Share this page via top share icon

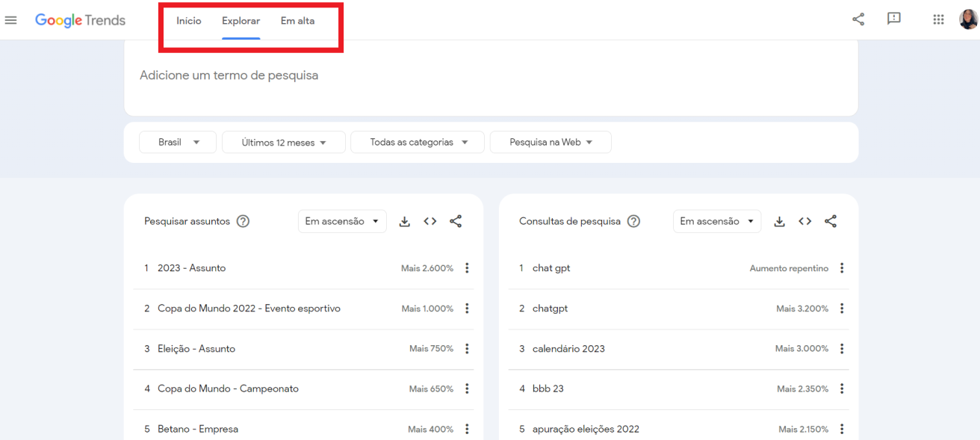point(858,19)
